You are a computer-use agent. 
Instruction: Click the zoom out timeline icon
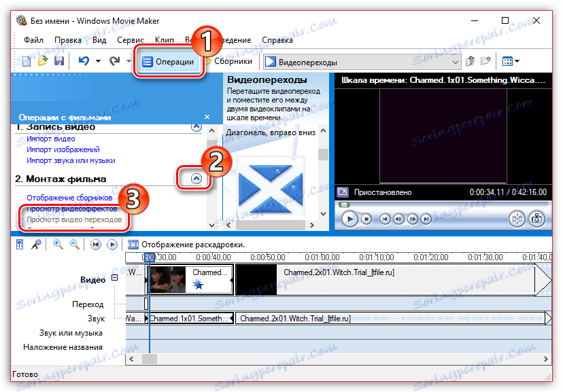[75, 244]
